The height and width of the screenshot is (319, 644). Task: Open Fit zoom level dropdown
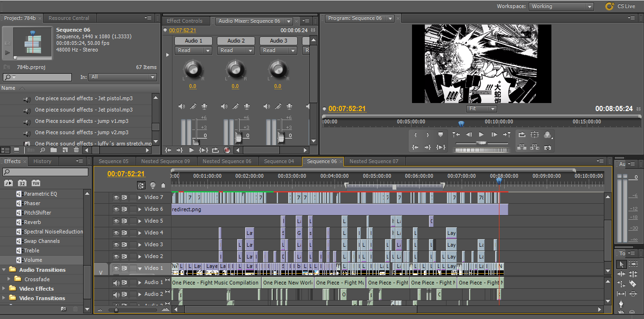coord(481,109)
